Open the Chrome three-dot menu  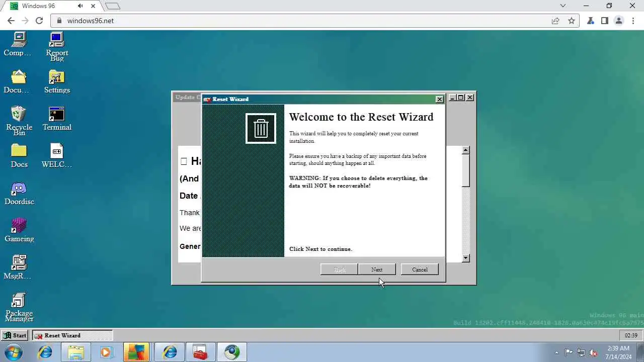633,21
